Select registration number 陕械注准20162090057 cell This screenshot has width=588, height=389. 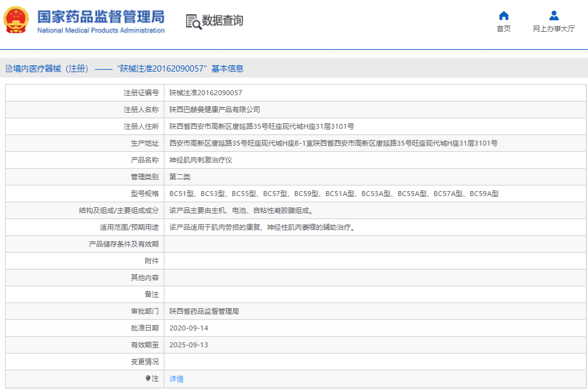[x=206, y=93]
